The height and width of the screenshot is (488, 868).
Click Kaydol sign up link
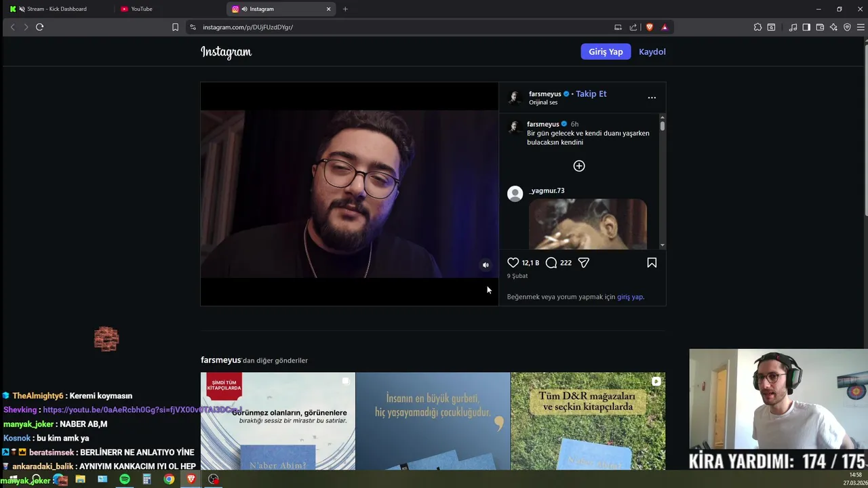point(652,52)
